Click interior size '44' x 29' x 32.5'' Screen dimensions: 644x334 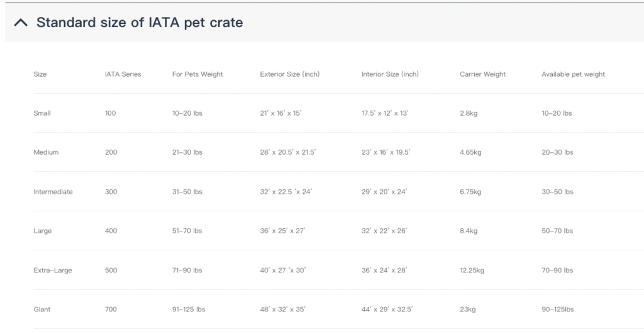[x=387, y=309]
